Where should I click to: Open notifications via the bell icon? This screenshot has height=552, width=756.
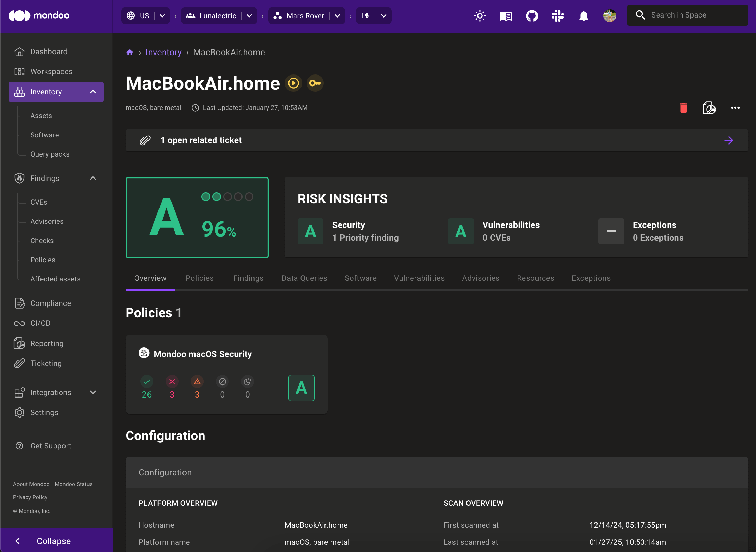(x=583, y=15)
